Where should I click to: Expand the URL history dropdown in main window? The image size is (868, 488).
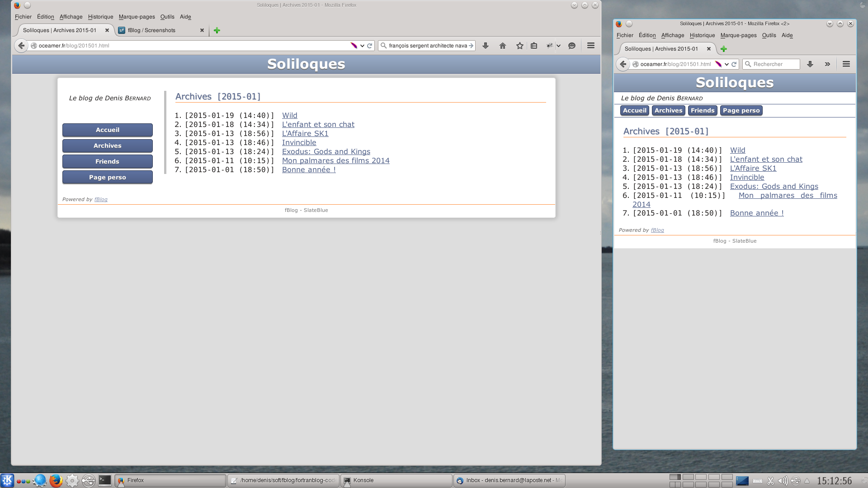coord(362,46)
